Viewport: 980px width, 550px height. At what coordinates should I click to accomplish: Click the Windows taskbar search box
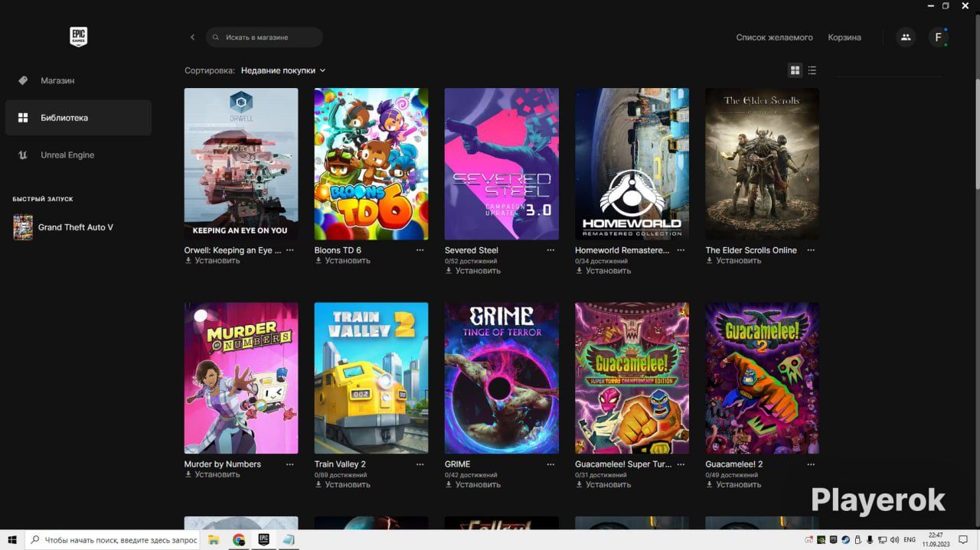click(113, 539)
